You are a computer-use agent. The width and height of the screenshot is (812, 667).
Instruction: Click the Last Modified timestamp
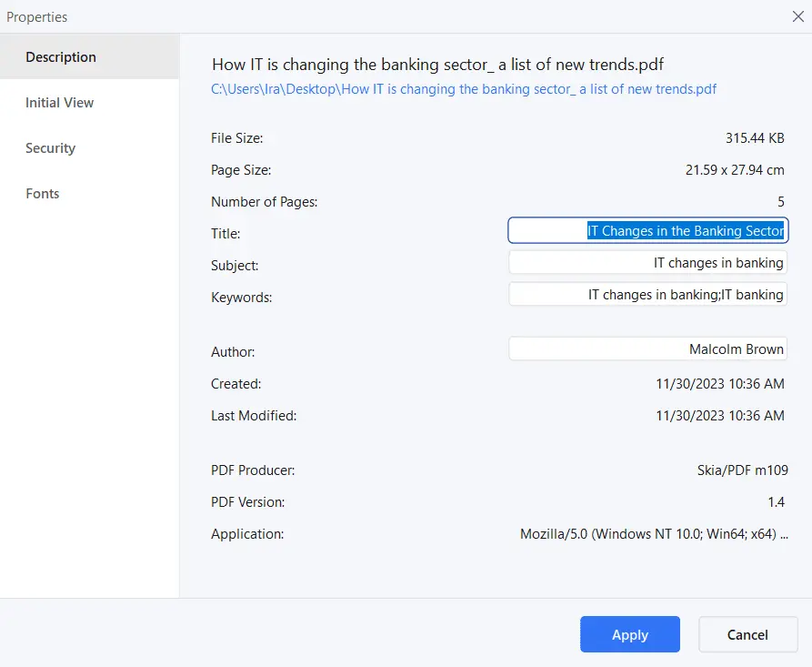718,415
